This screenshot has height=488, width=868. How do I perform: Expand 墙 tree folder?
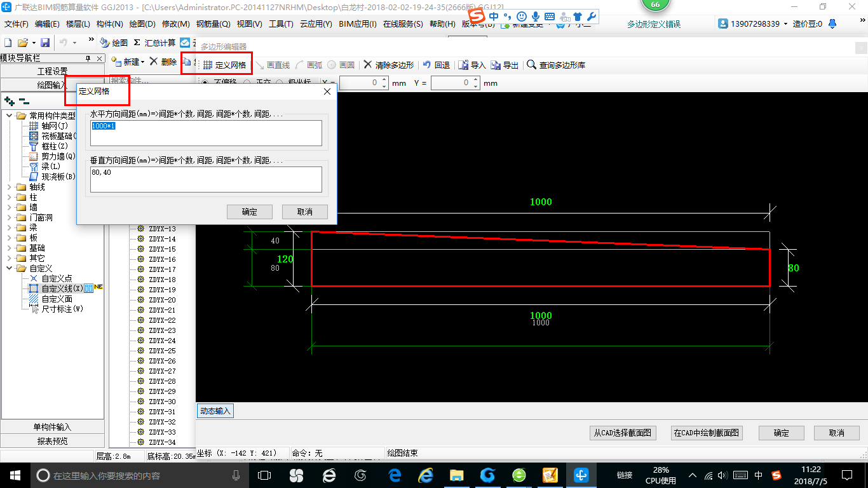click(x=10, y=207)
